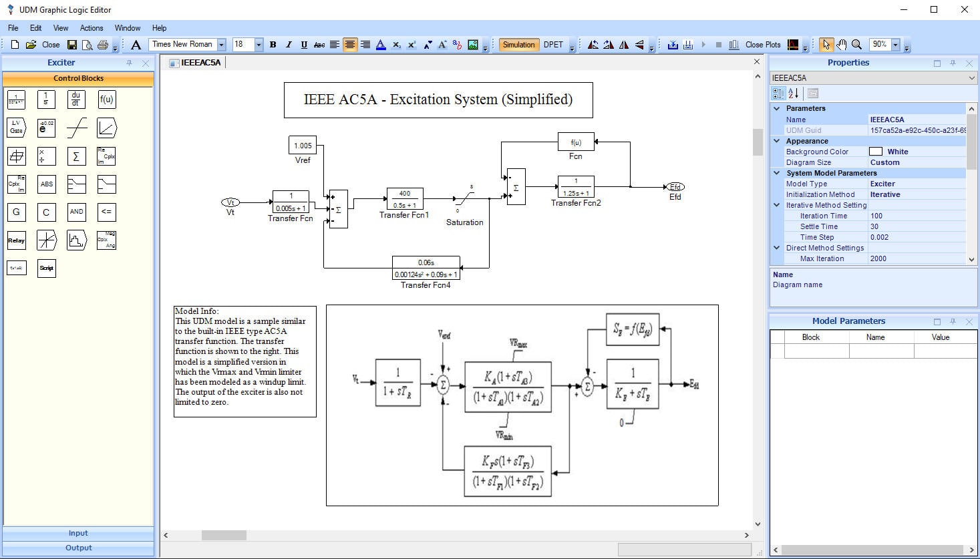The image size is (980, 559).
Task: Select the LV Gate block
Action: click(16, 128)
